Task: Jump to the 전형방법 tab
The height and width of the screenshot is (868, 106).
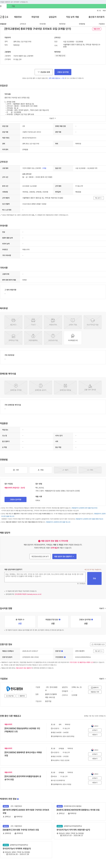Action: pyautogui.click(x=82, y=24)
